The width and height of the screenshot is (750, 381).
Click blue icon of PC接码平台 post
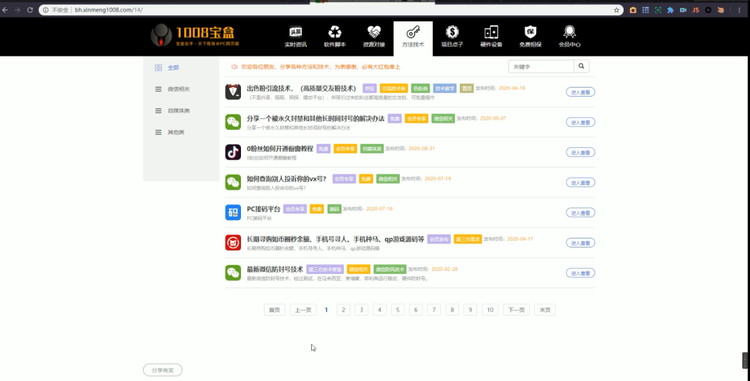click(233, 212)
